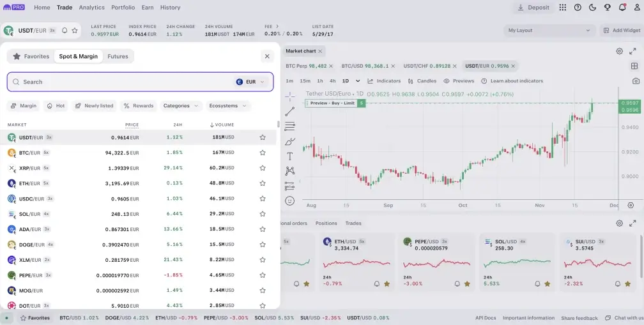Select the text annotation tool

[x=290, y=156]
